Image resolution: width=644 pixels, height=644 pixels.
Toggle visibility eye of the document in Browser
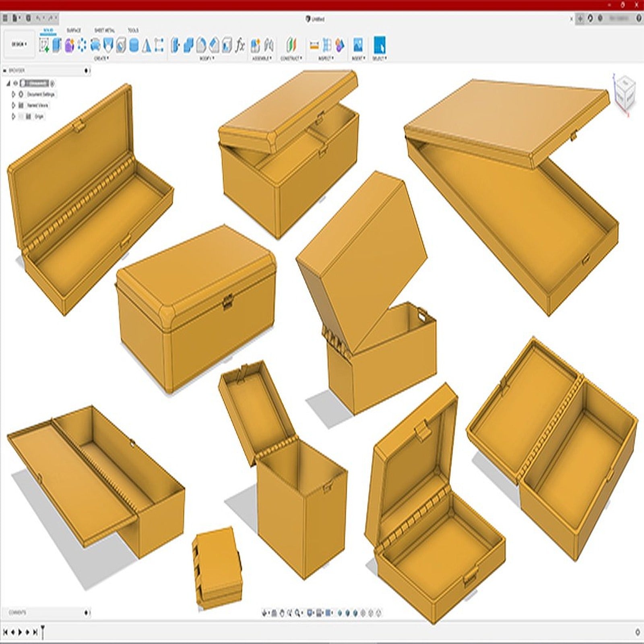(15, 83)
